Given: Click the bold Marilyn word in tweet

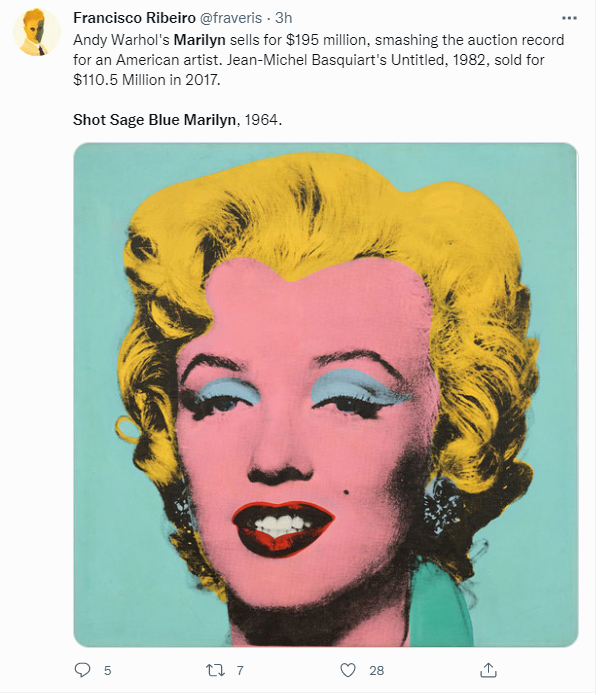Looking at the screenshot, I should pyautogui.click(x=200, y=40).
